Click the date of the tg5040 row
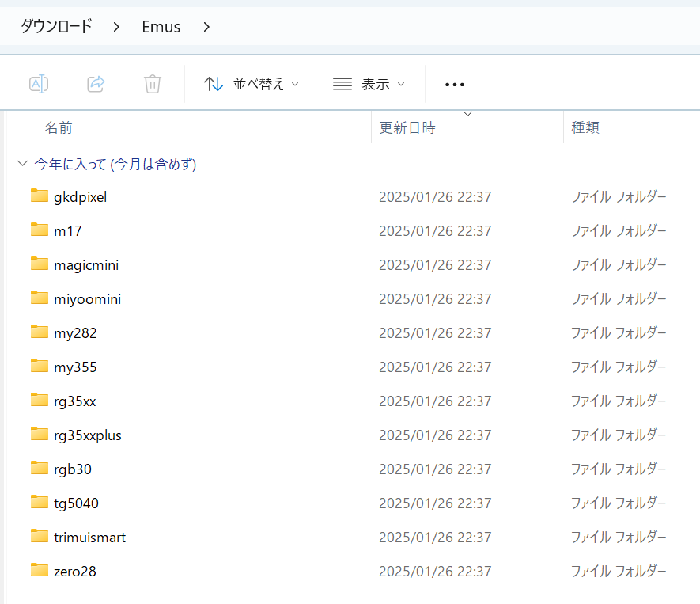700x604 pixels. [435, 503]
